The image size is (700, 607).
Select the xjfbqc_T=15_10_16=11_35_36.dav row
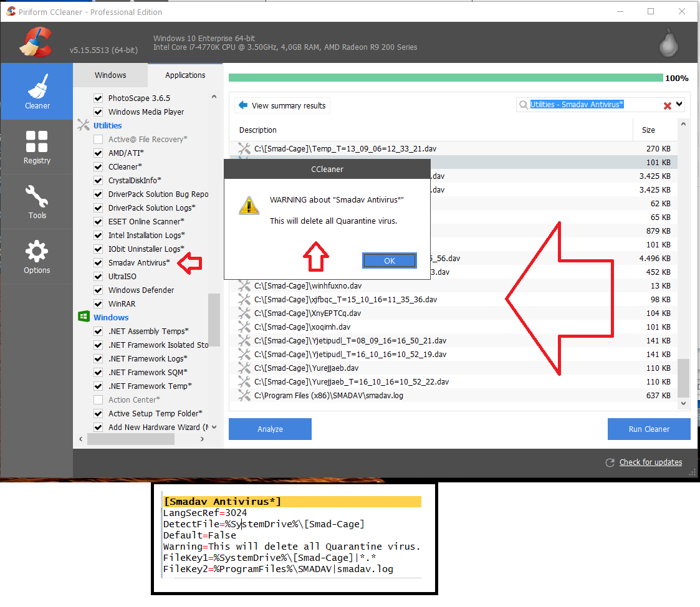click(454, 300)
